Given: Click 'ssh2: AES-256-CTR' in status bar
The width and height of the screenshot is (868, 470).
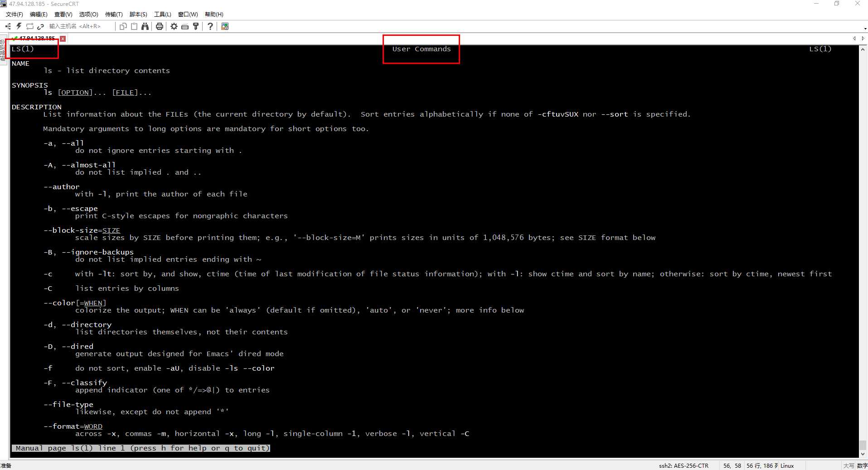Looking at the screenshot, I should click(684, 465).
